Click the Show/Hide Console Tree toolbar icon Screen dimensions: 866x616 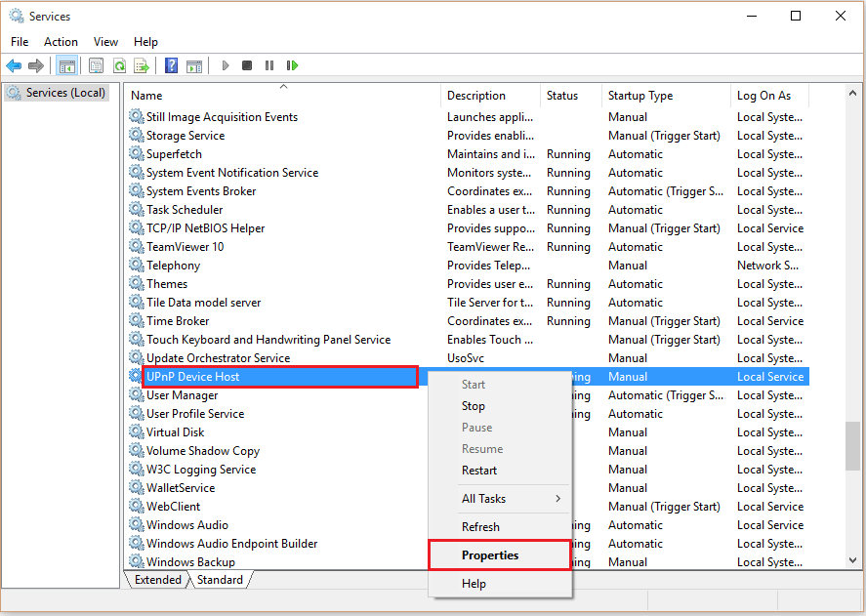click(x=67, y=65)
